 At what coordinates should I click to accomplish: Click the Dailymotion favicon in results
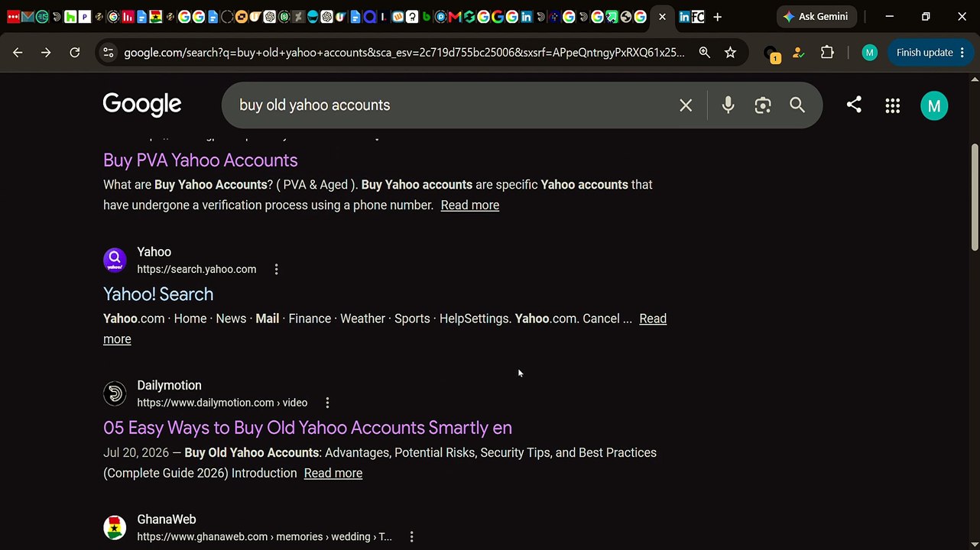click(x=115, y=394)
